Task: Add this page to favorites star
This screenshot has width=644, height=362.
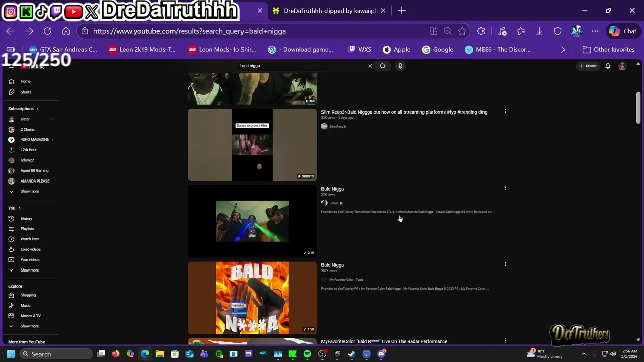Action: pos(462,31)
